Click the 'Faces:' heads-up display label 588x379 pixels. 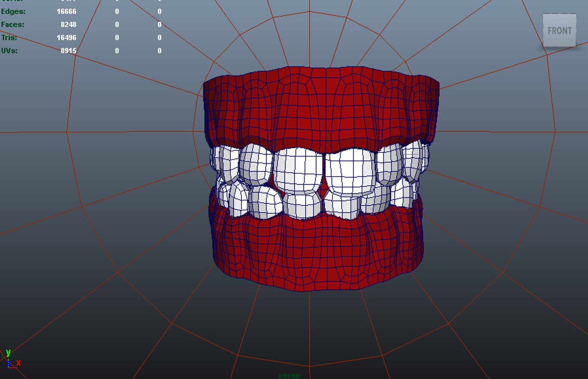pyautogui.click(x=13, y=25)
